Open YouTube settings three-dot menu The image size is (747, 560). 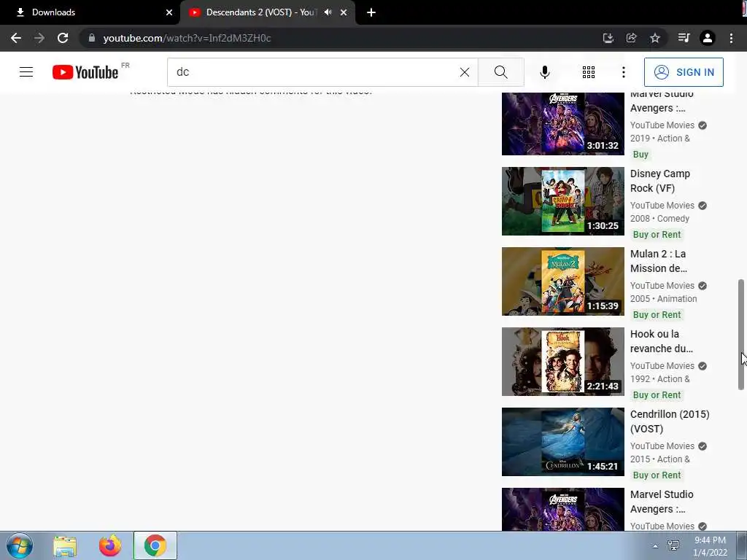click(x=623, y=72)
